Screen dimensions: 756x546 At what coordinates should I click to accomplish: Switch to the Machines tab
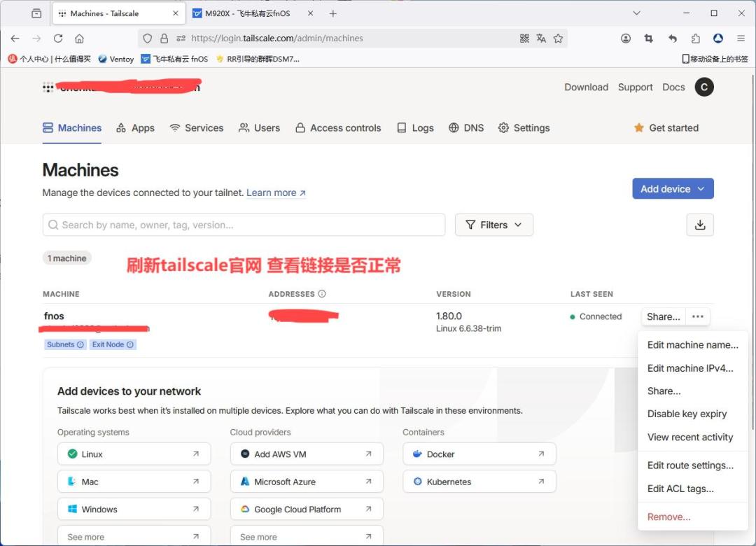(72, 128)
